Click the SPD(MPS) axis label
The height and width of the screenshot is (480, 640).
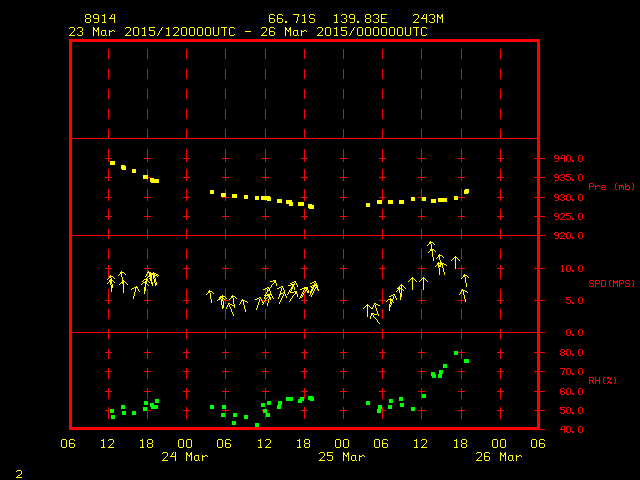click(611, 283)
